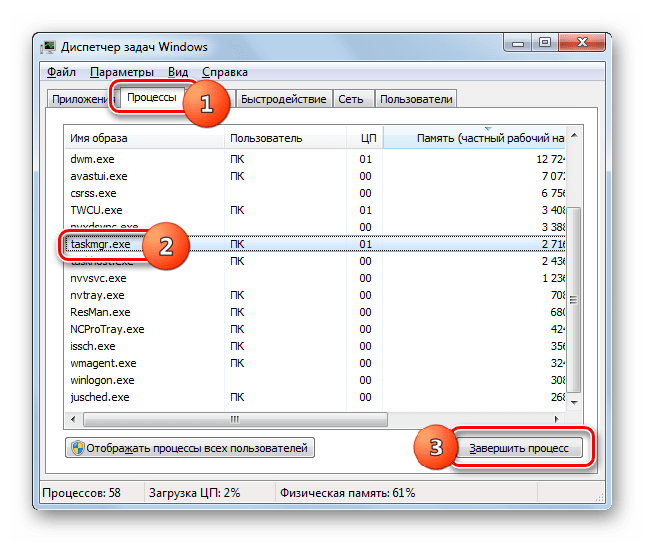
Task: Sort by ЦП column header
Action: click(365, 138)
